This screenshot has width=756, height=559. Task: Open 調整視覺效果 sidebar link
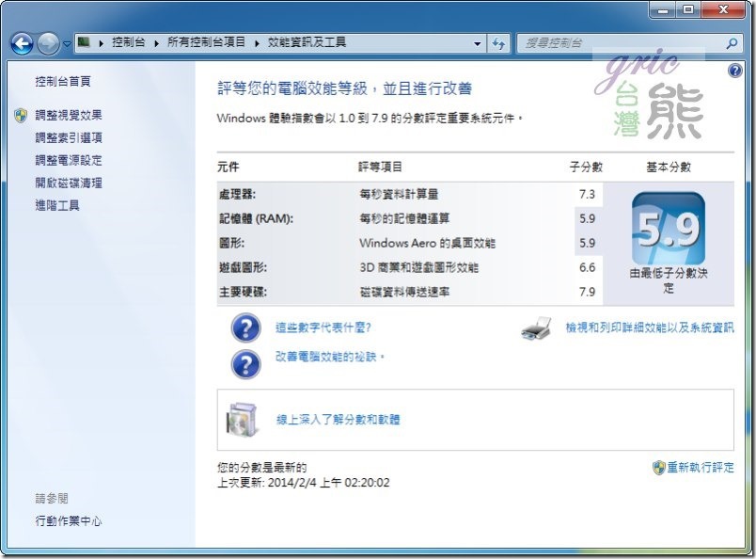(69, 115)
